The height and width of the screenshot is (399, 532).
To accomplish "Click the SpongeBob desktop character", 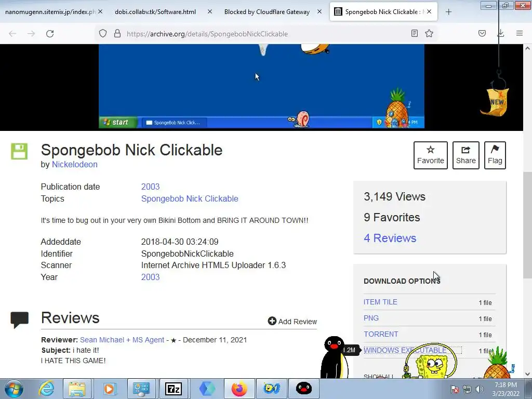I will coord(430,362).
